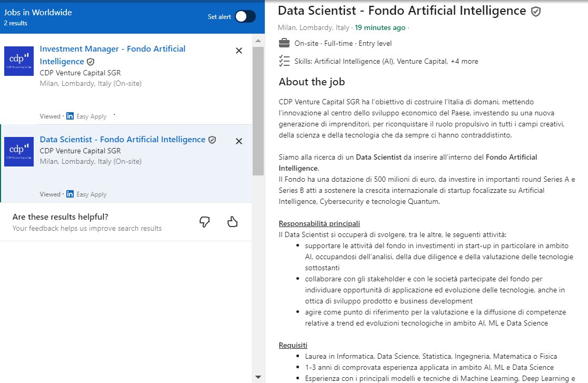The width and height of the screenshot is (588, 383).
Task: Click 'Jobs in Worldwide' header text
Action: point(38,12)
